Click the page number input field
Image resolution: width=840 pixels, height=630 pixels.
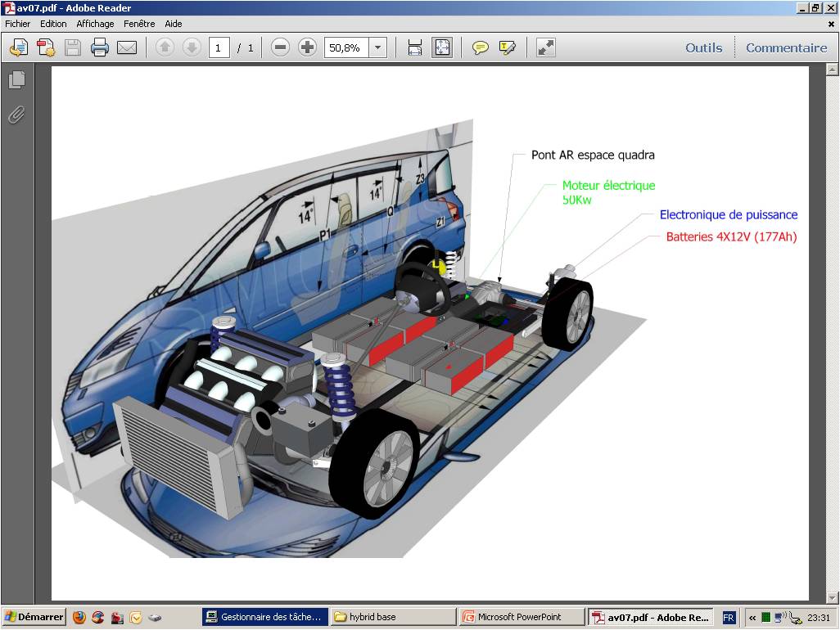click(x=219, y=47)
